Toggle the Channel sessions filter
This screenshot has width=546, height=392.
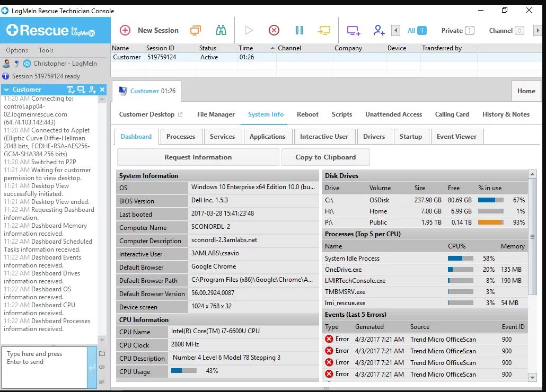503,31
